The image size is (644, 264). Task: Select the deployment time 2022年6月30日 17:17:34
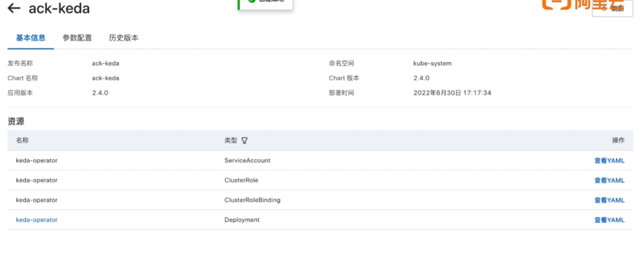pos(453,93)
